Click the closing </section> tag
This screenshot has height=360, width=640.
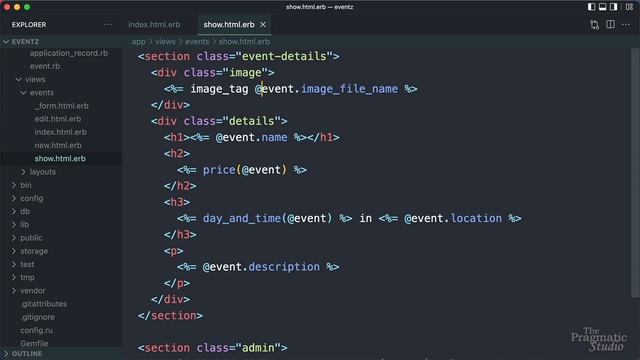(170, 316)
